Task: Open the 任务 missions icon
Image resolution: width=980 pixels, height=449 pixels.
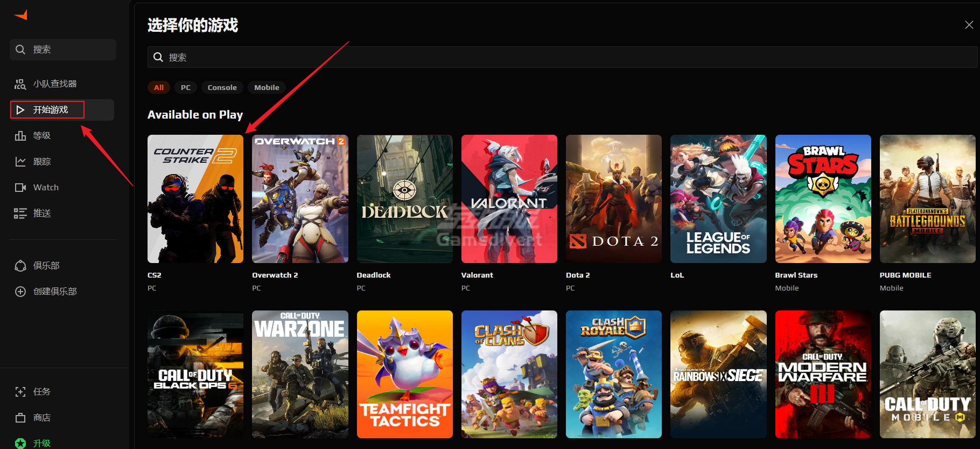Action: pos(20,392)
